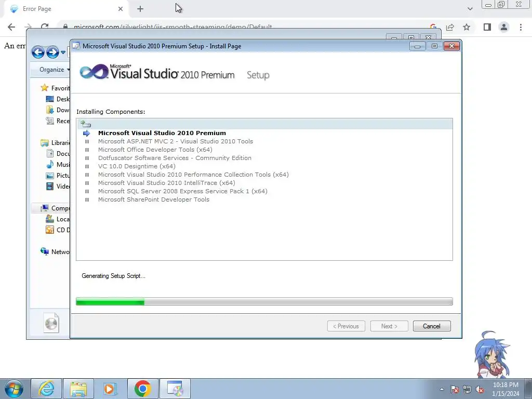Screen dimensions: 532x399
Task: Show hidden system tray icons
Action: pos(442,389)
